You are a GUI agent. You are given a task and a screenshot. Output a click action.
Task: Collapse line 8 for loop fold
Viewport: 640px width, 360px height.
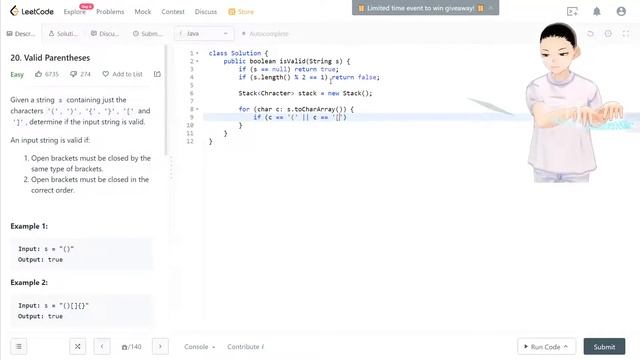click(x=197, y=109)
